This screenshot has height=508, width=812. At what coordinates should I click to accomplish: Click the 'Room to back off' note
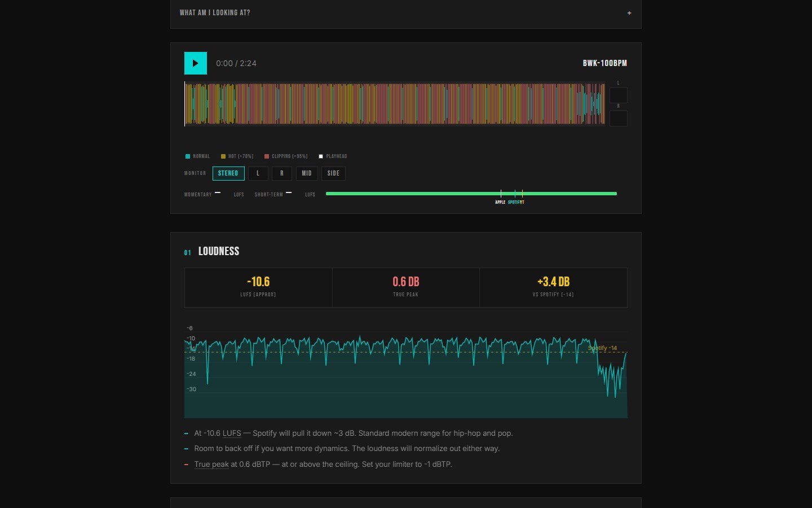(347, 449)
